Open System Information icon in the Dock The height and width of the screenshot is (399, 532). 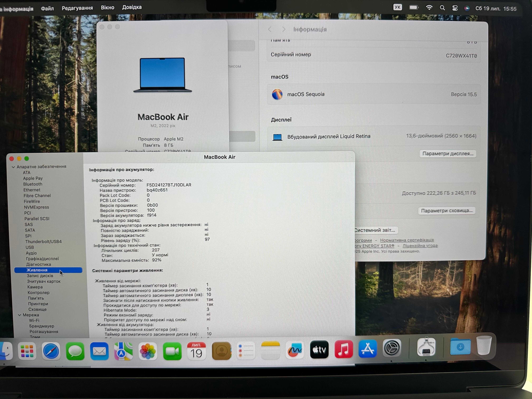coord(426,347)
